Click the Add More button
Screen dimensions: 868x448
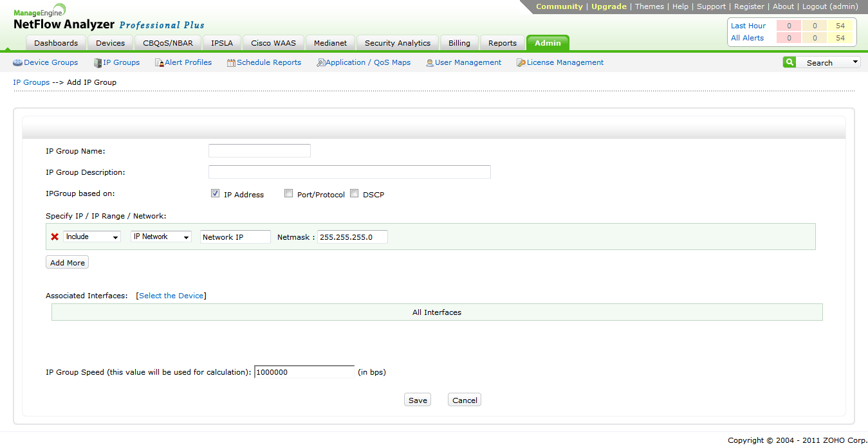(68, 263)
